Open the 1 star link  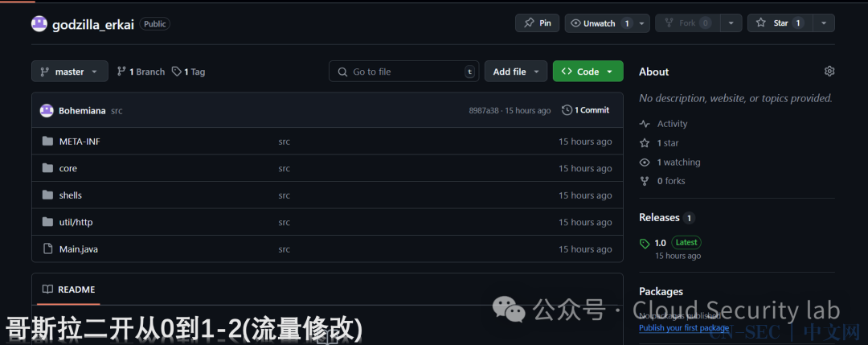(x=659, y=143)
